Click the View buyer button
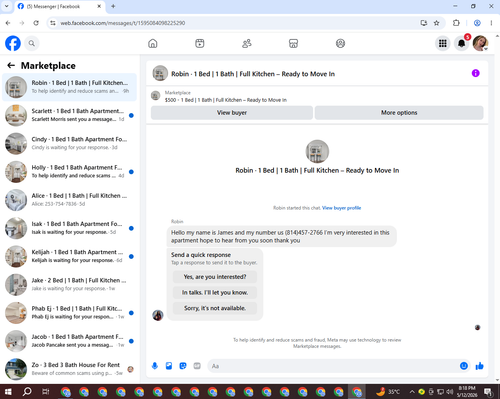 [x=232, y=113]
